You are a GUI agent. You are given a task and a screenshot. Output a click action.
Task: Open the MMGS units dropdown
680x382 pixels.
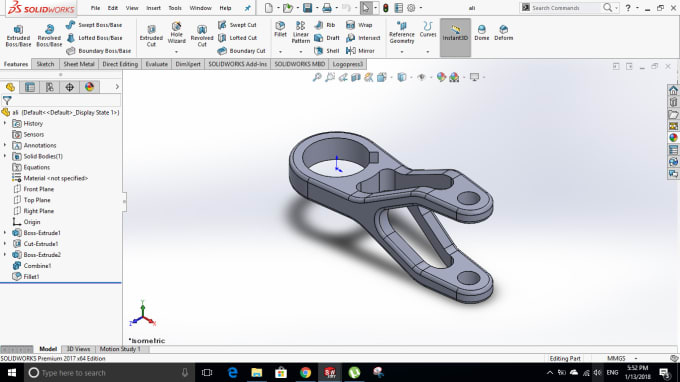(636, 358)
